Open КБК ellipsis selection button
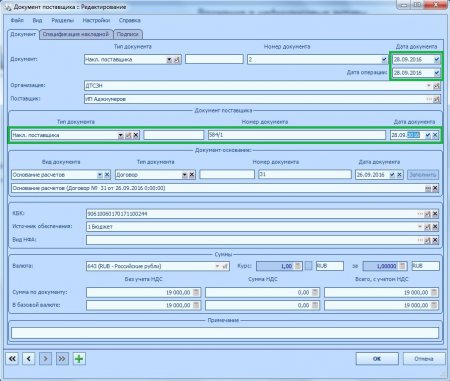 420,214
